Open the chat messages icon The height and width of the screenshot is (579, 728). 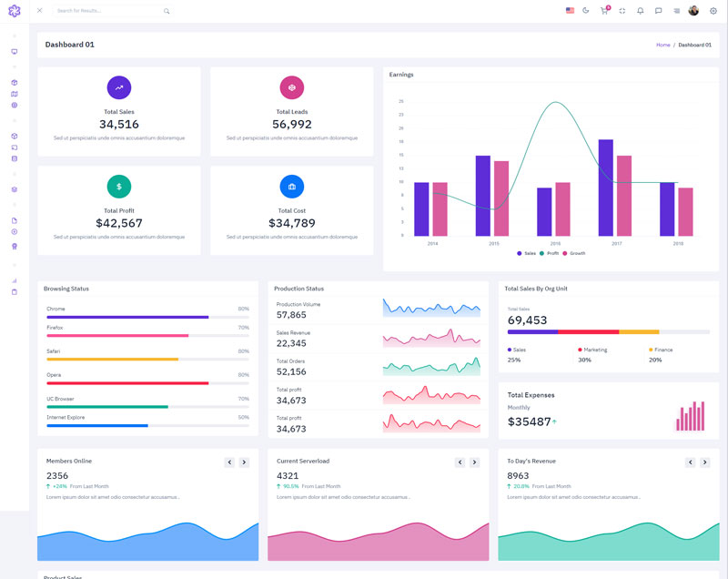659,11
